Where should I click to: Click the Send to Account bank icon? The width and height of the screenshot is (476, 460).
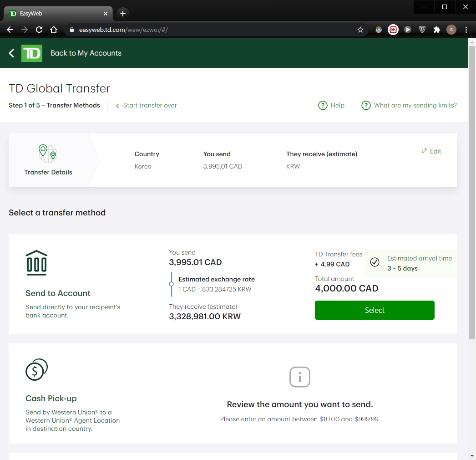point(37,263)
